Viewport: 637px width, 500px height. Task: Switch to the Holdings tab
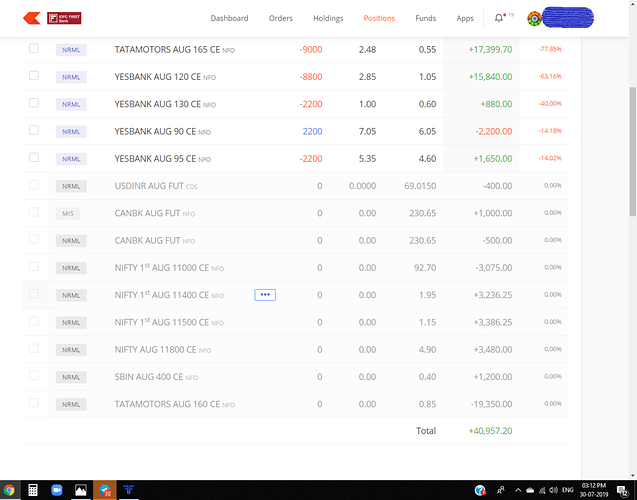[328, 18]
